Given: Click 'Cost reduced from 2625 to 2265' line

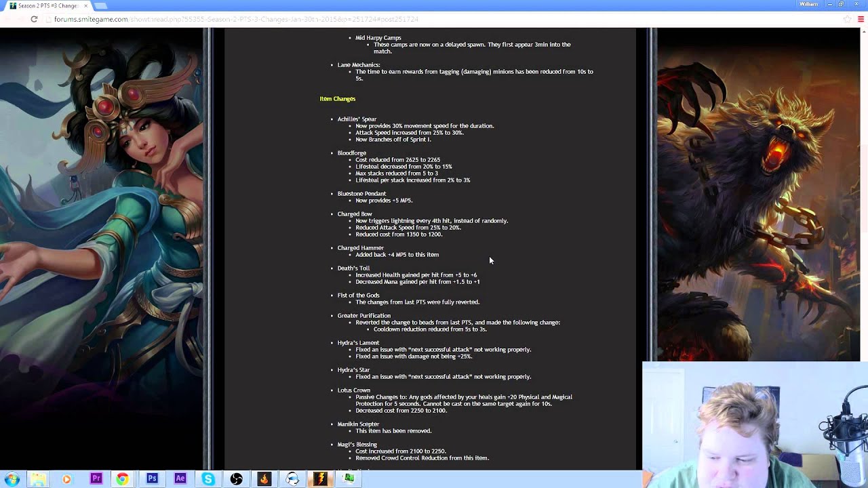Looking at the screenshot, I should 398,160.
